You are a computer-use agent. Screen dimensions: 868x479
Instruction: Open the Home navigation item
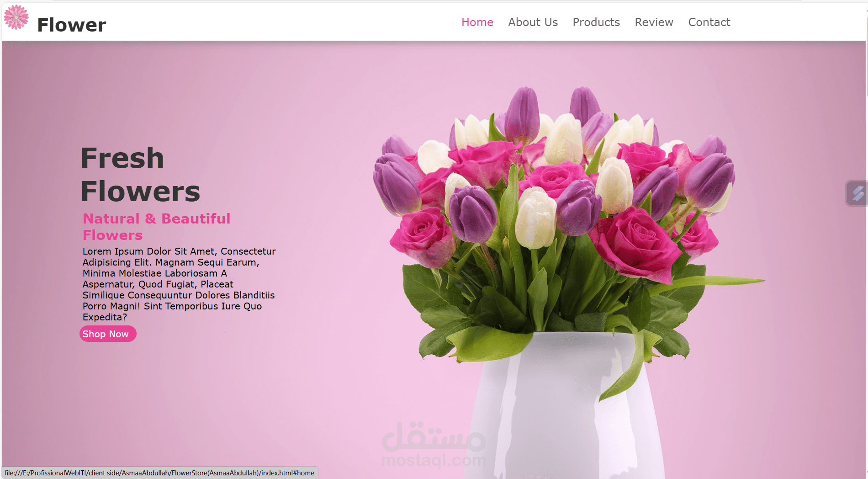[477, 22]
